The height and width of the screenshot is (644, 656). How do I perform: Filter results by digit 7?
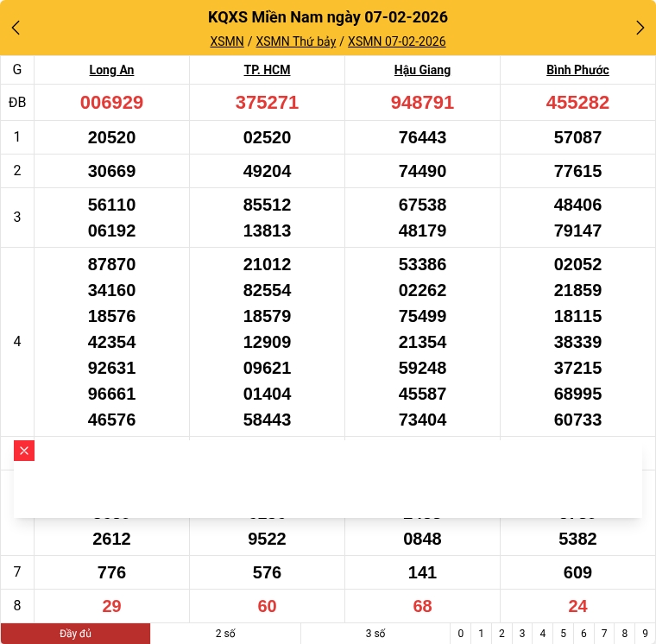click(x=604, y=634)
